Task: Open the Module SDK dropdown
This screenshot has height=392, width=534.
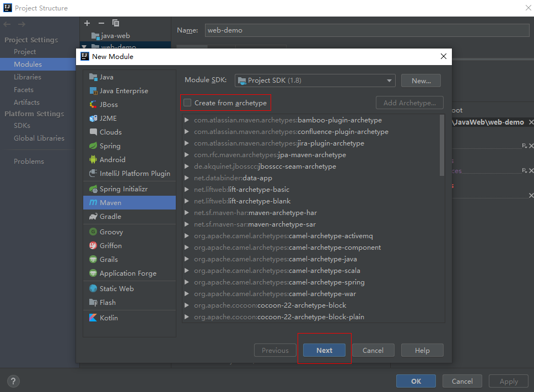Action: pos(315,80)
